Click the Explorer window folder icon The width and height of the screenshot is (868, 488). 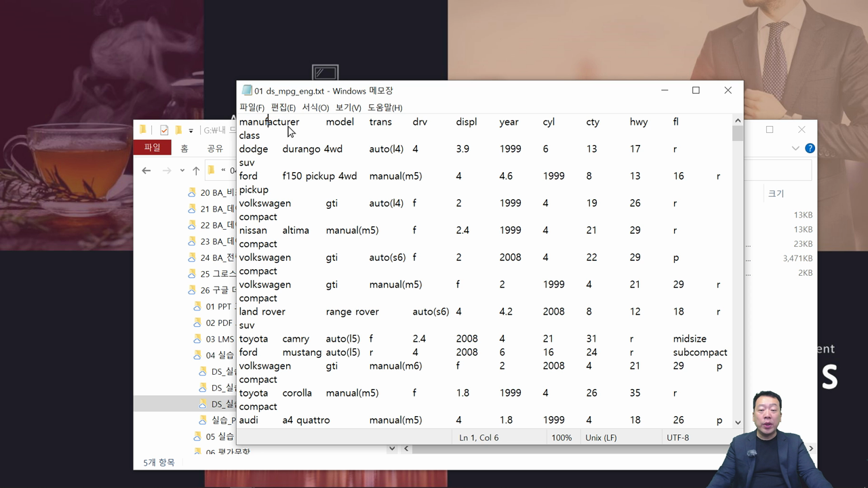(143, 129)
